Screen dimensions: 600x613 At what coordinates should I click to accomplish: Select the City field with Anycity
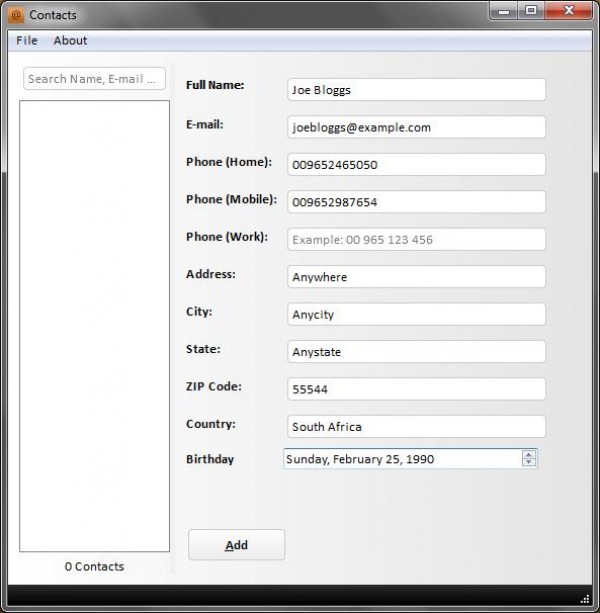tap(416, 314)
